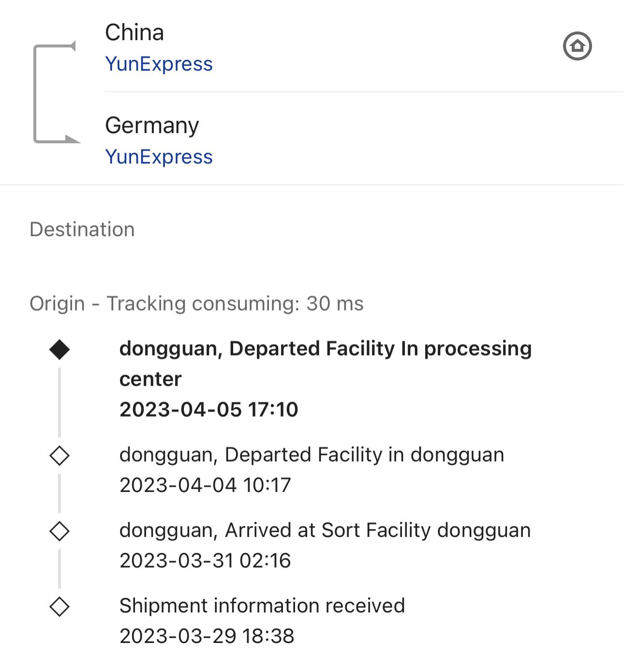
Task: Click the filled black diamond marker
Action: coord(59,349)
